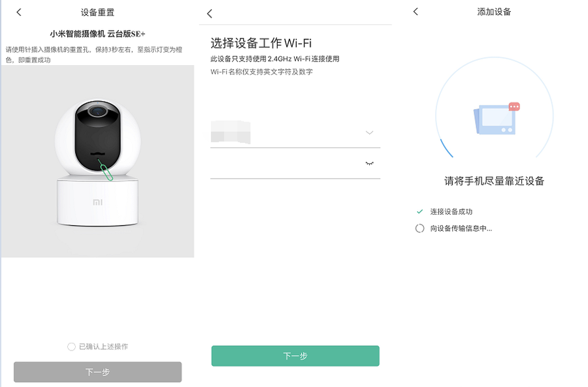Click the red chat bubble on illustration
Screen dimensions: 588x387
point(514,106)
